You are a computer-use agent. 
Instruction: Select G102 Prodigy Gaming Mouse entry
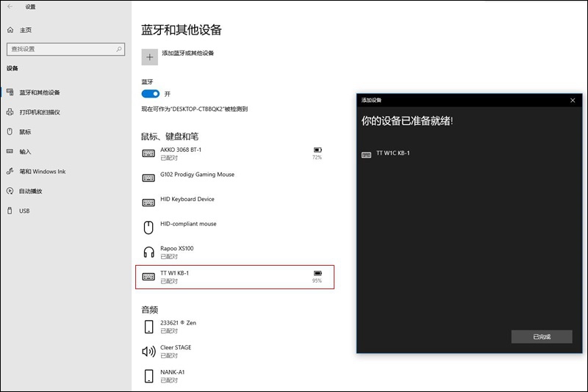pyautogui.click(x=234, y=178)
